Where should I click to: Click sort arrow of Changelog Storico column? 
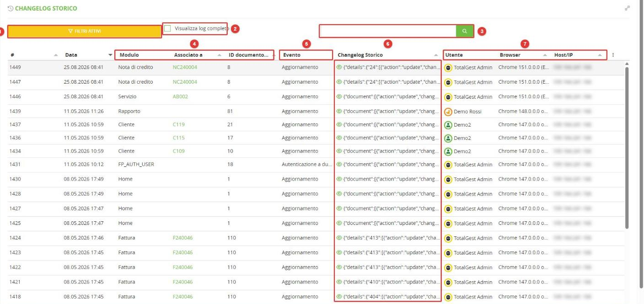pos(436,55)
